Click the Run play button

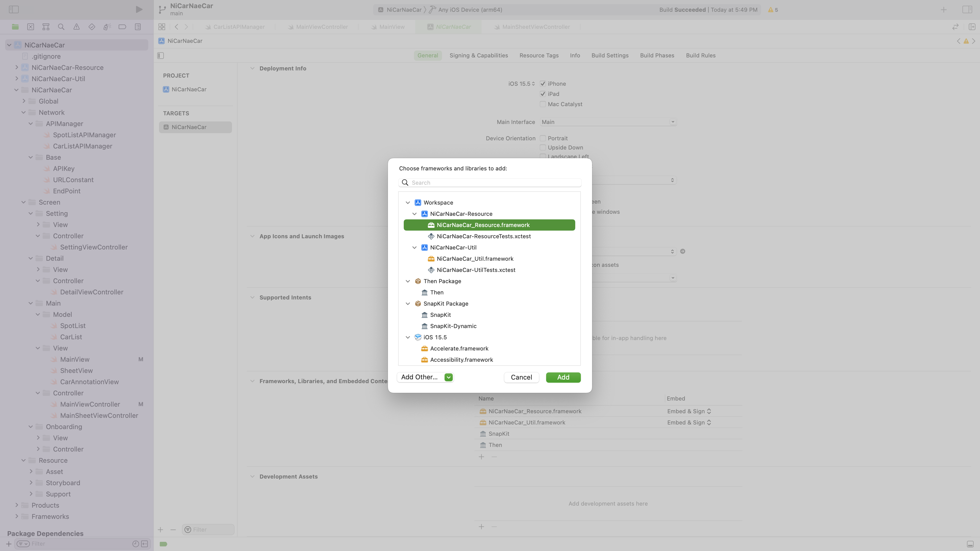pos(139,9)
